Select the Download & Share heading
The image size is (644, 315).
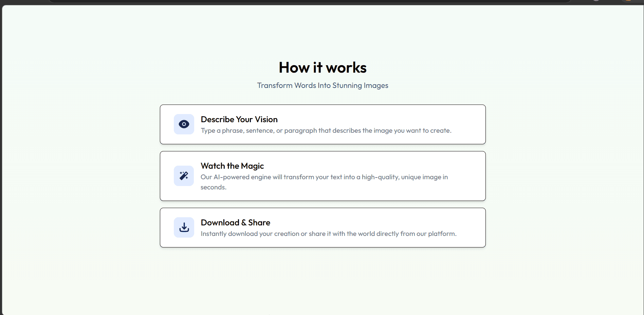tap(236, 223)
